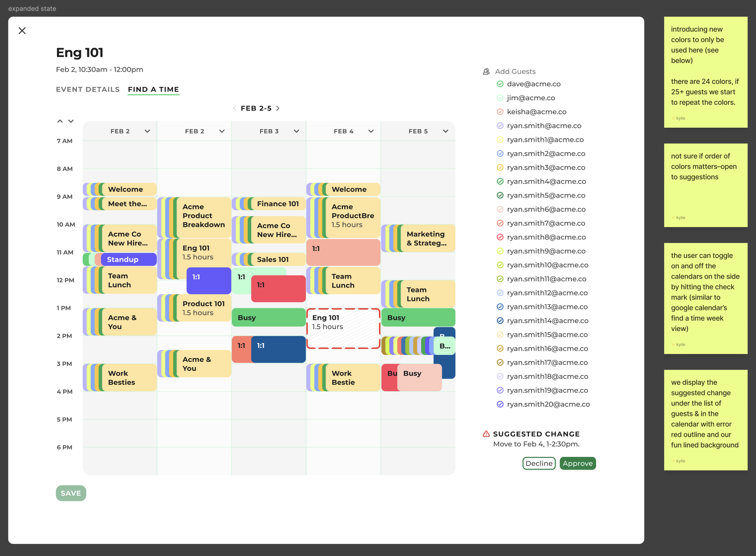Close the Eng 101 event dialog
Screen dimensions: 756x556
[x=22, y=31]
